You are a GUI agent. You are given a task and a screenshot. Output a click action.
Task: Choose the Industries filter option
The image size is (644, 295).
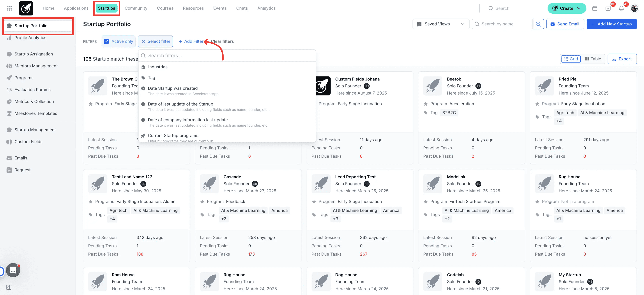(227, 67)
